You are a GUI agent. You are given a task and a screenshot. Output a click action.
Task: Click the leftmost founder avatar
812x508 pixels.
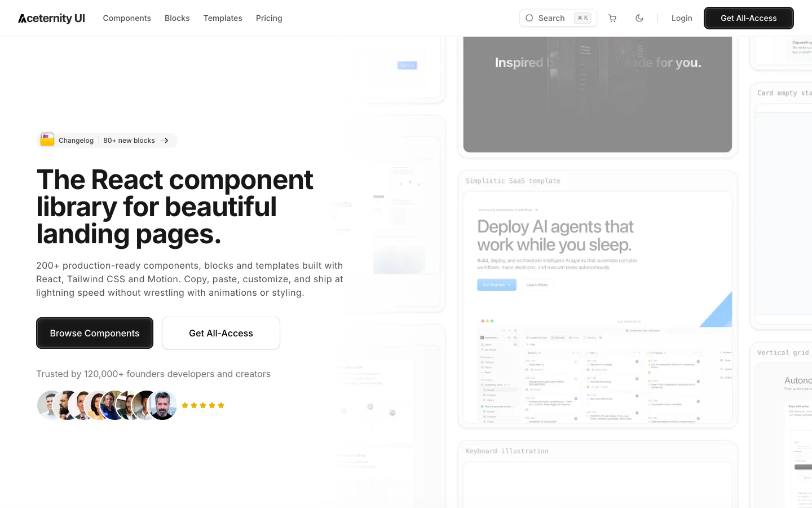tap(50, 405)
